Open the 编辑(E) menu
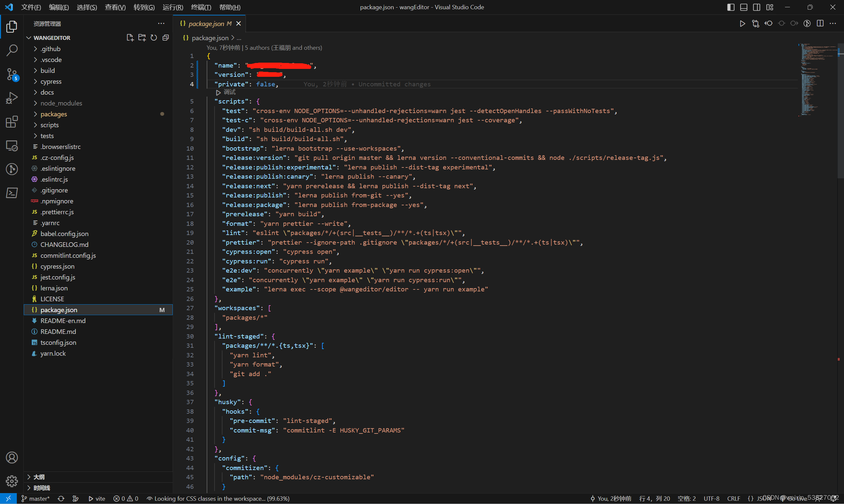The width and height of the screenshot is (844, 504). (59, 7)
